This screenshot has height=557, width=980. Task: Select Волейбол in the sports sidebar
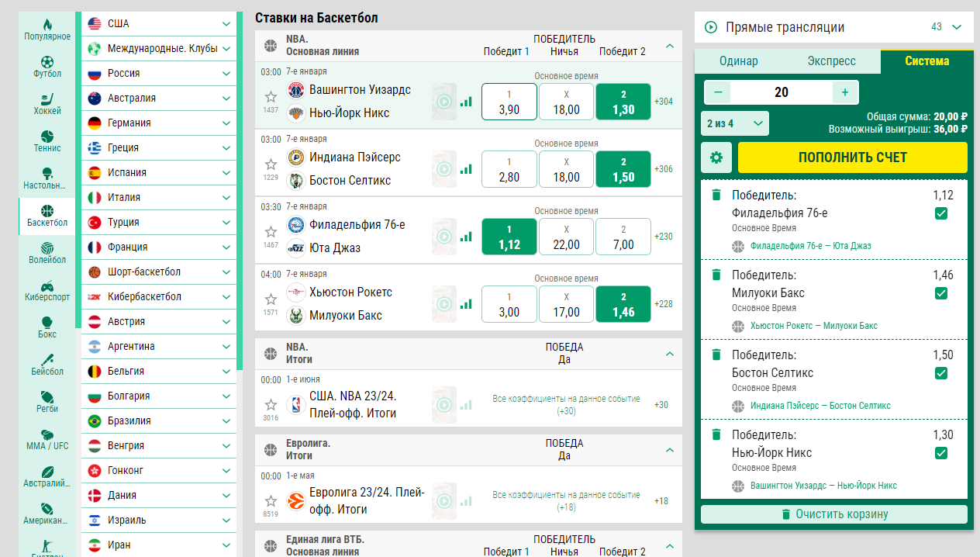click(47, 253)
